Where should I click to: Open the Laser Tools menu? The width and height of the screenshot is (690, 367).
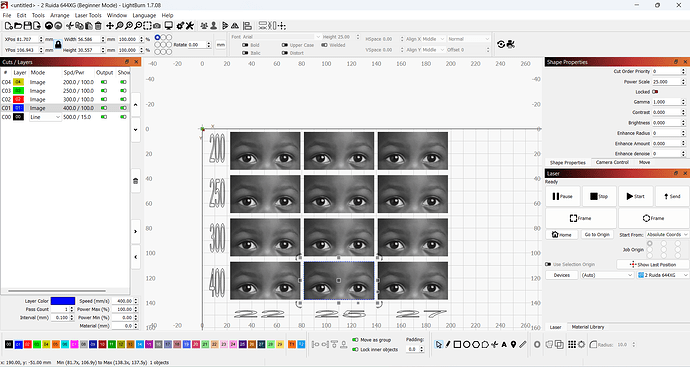coord(88,15)
